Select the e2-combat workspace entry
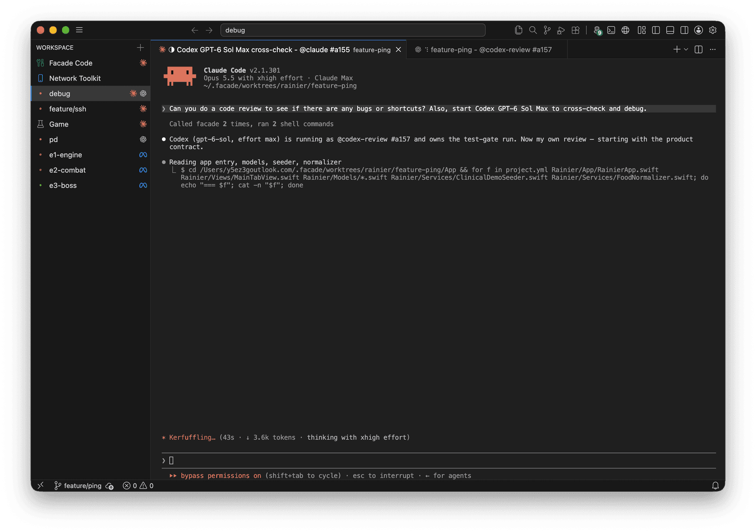Image resolution: width=756 pixels, height=532 pixels. [91, 170]
